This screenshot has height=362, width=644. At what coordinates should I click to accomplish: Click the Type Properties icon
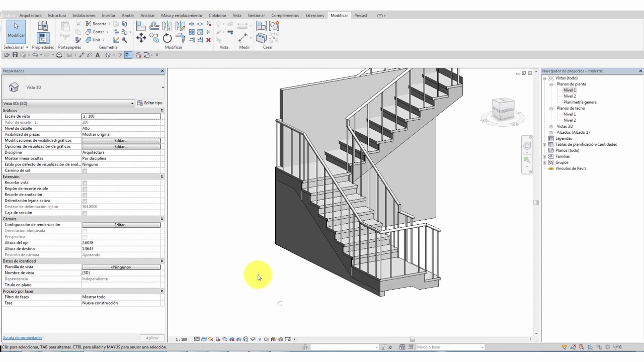pos(43,25)
